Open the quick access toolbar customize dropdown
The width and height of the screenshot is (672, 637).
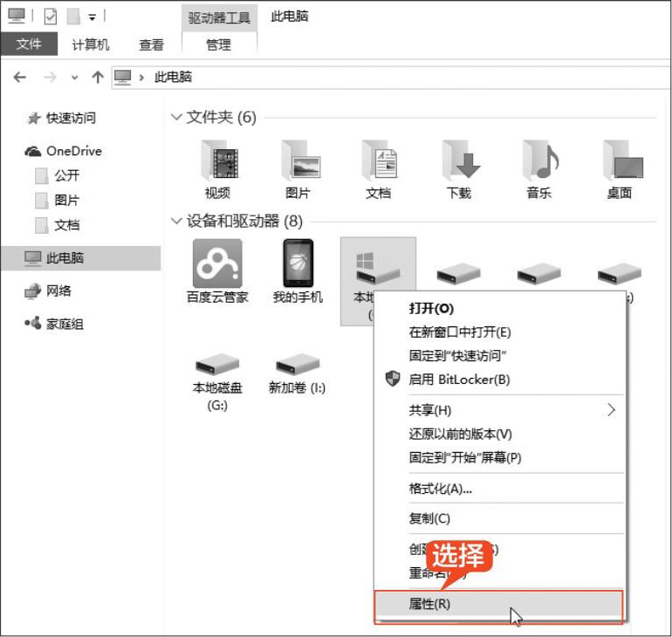coord(93,17)
